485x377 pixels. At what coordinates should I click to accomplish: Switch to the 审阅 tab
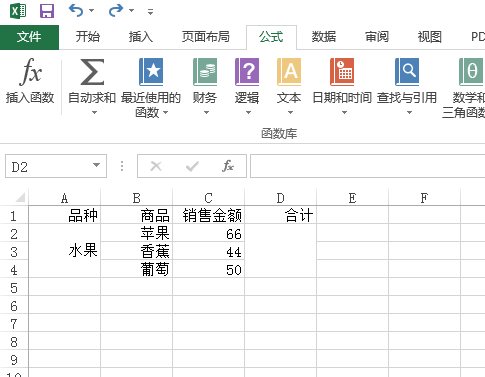coord(377,37)
